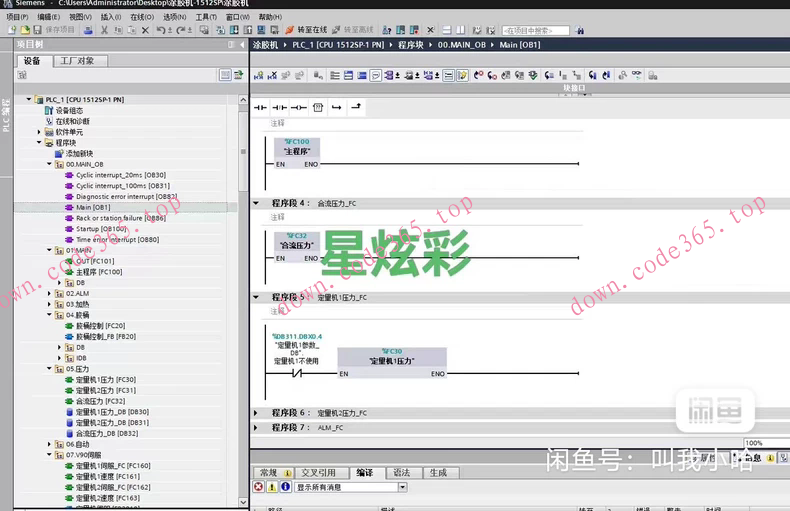Click the Undo arrow icon
Viewport: 790px width, 511px height.
pyautogui.click(x=160, y=30)
